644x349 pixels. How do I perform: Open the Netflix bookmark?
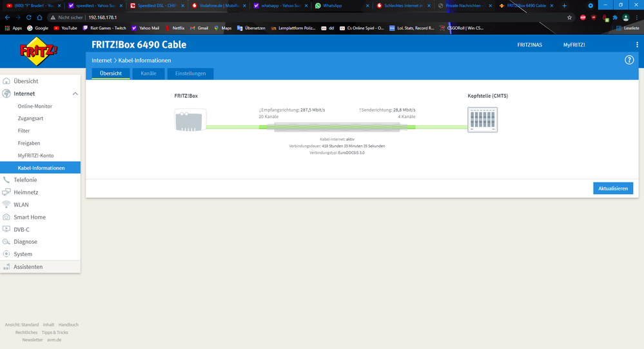point(175,28)
